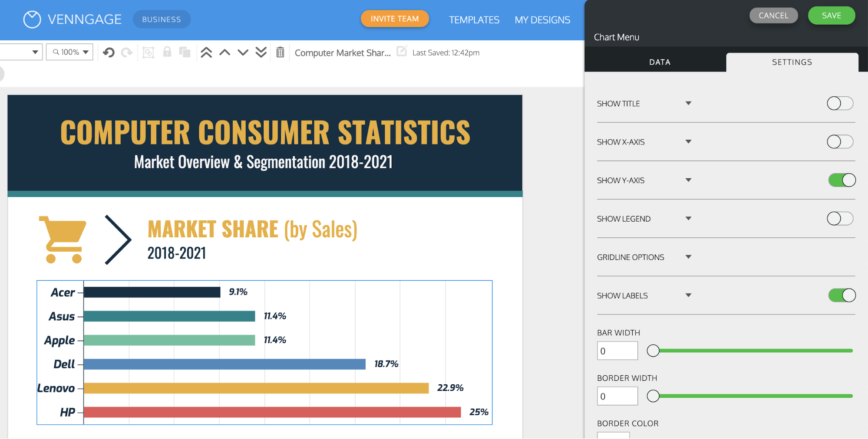Enable the Show X-Axis switch
Screen dimensions: 868x439
tap(840, 142)
